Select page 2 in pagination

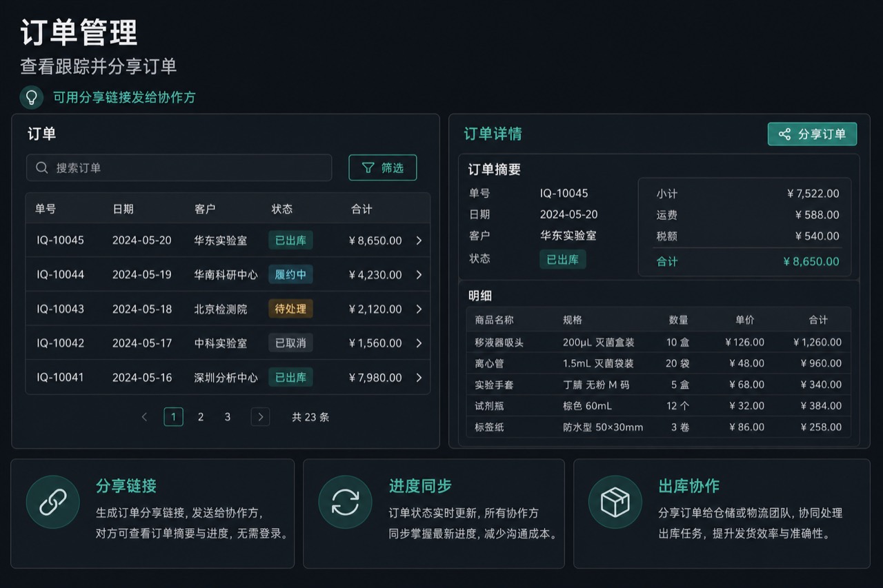(x=201, y=417)
